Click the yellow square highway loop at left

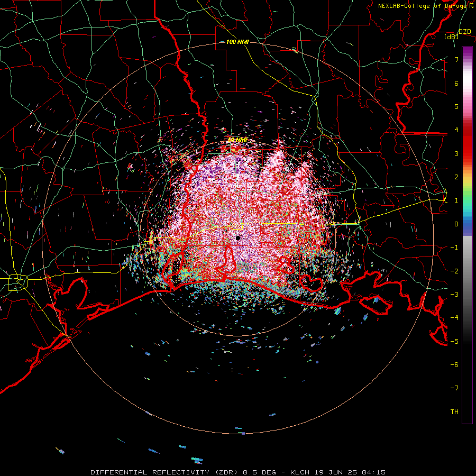18,282
